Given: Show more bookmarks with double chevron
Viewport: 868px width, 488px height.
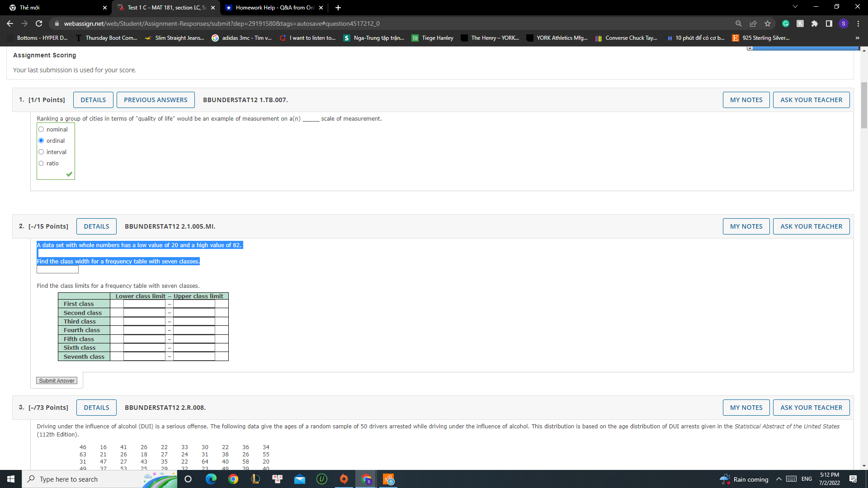Looking at the screenshot, I should 858,38.
